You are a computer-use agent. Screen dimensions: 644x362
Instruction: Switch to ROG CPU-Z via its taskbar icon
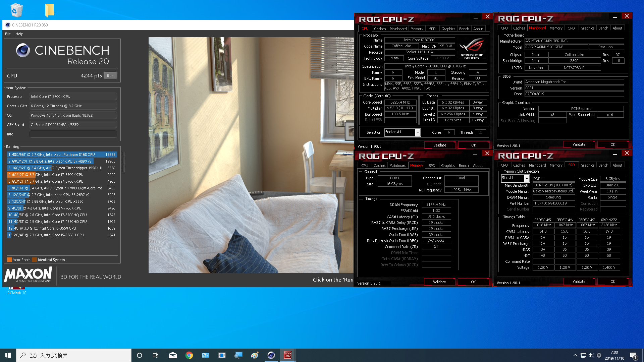pos(287,355)
